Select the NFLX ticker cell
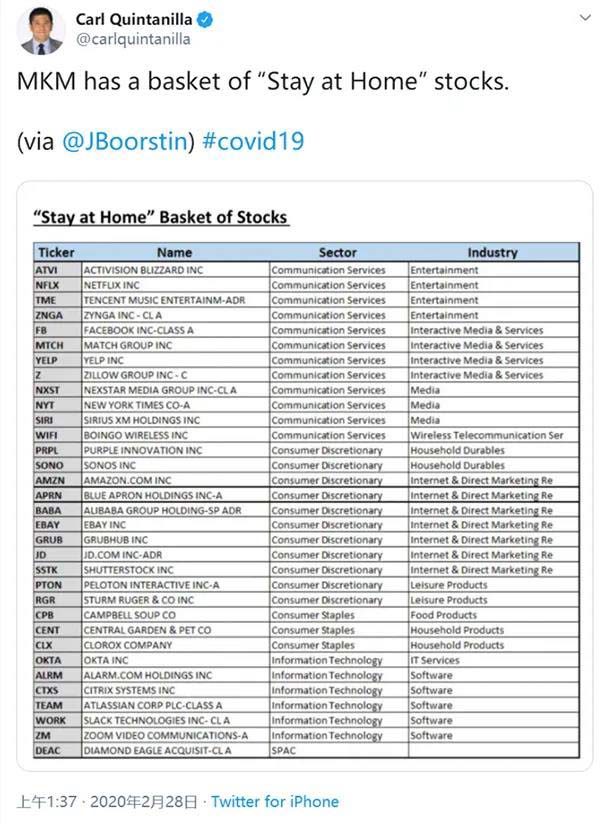 [x=50, y=285]
